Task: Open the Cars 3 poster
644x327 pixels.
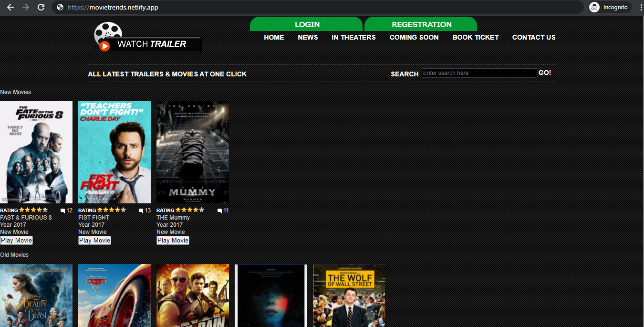Action: [114, 295]
